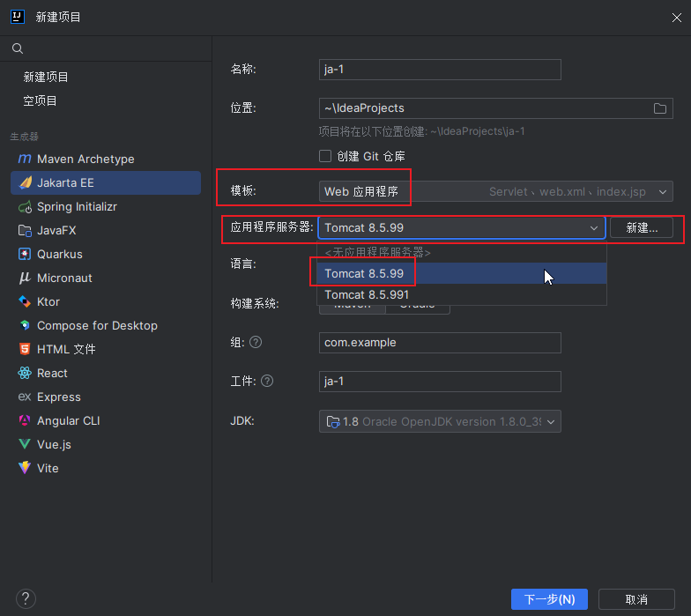Select the Quarkus generator label
This screenshot has width=691, height=616.
[x=60, y=254]
